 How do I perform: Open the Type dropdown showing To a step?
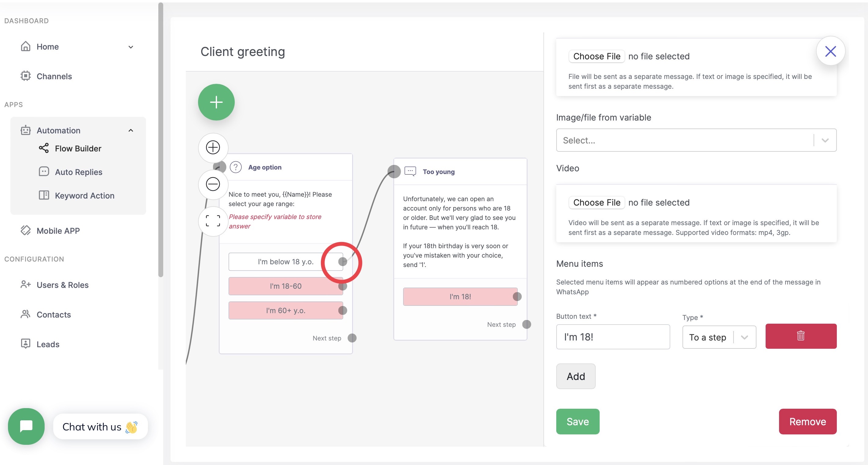coord(719,337)
